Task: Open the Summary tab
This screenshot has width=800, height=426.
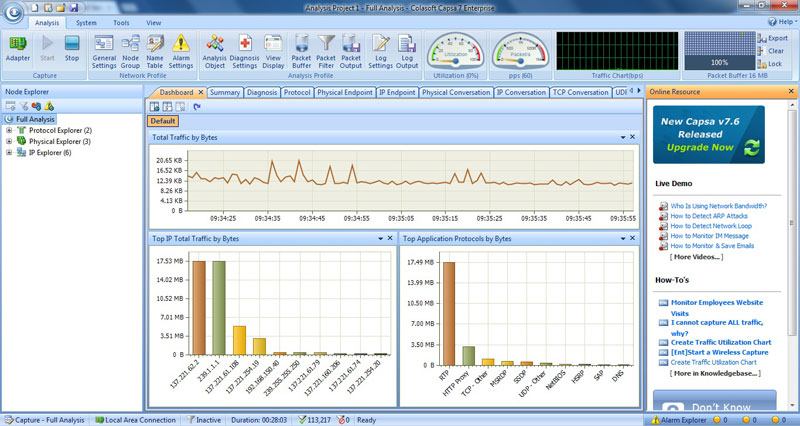Action: pyautogui.click(x=224, y=92)
